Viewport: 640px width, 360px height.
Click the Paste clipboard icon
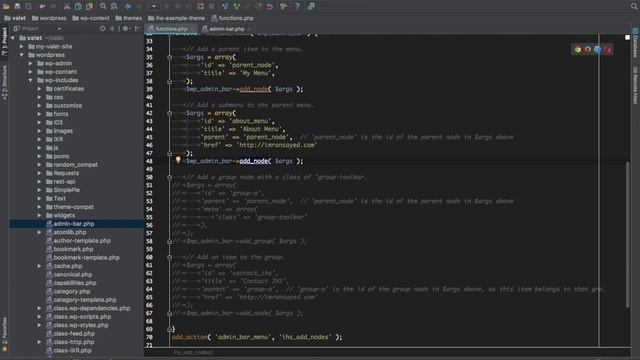click(x=89, y=6)
